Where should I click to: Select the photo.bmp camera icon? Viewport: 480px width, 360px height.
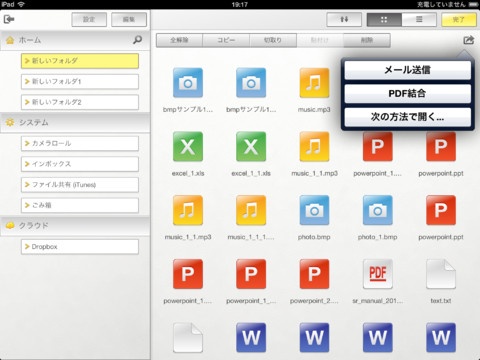coord(314,210)
